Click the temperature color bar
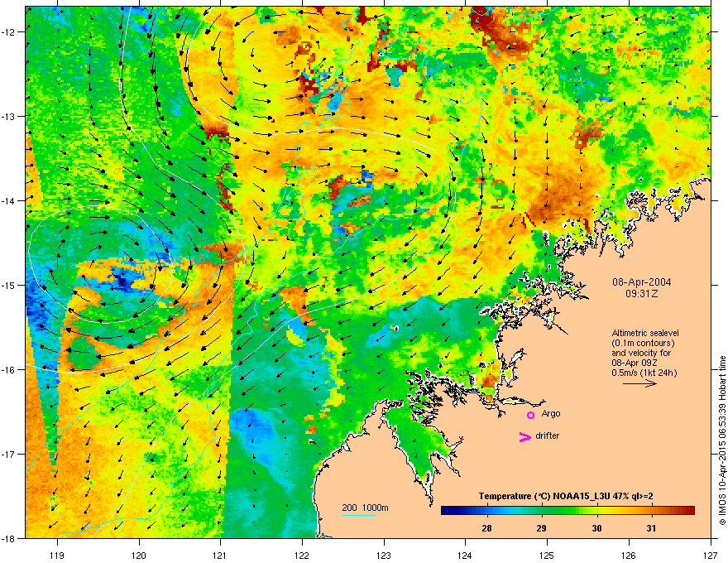Viewport: 728px width, 563px height. (x=568, y=511)
